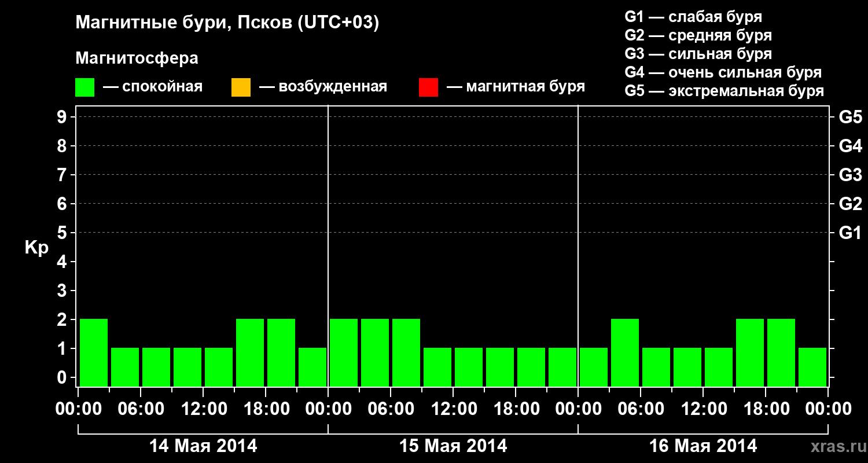868x463 pixels.
Task: Select the '14 Мая 2014' date label
Action: pyautogui.click(x=203, y=446)
